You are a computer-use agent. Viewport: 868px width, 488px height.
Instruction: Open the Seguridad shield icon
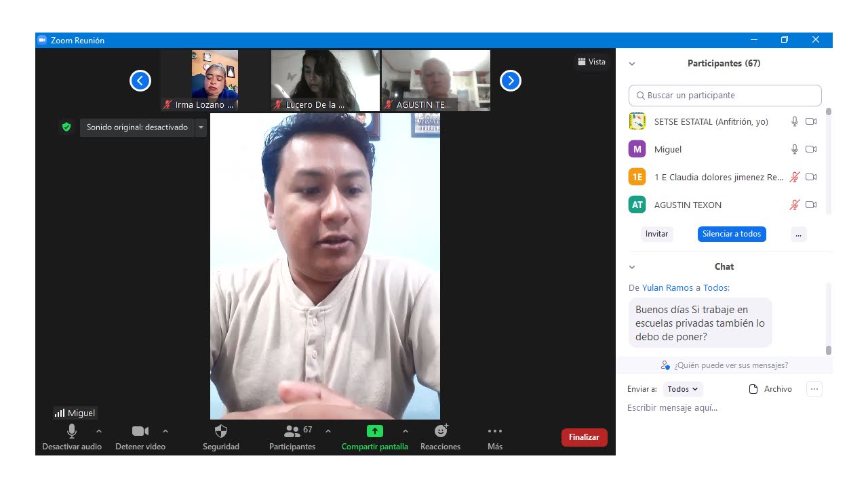[221, 431]
